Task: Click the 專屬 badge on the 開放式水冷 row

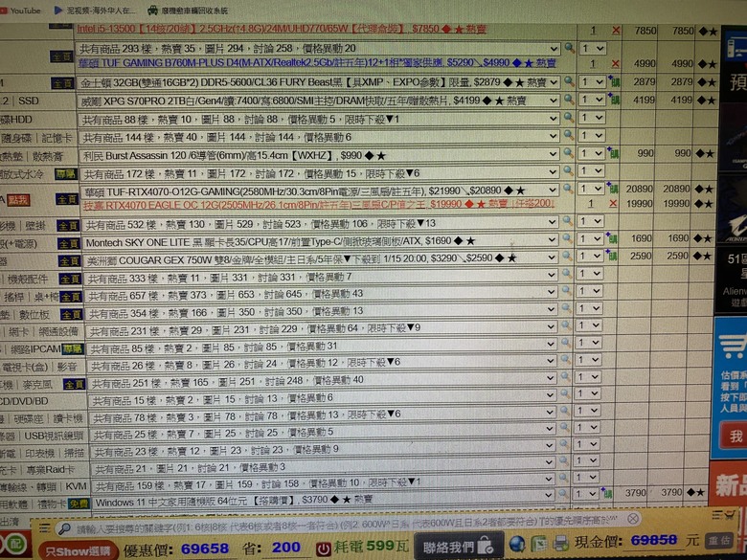Action: click(66, 174)
